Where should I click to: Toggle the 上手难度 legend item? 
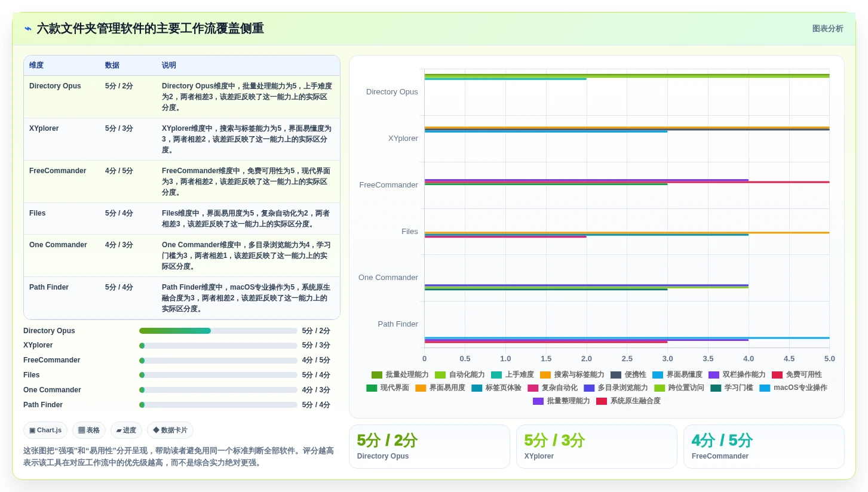click(x=513, y=375)
